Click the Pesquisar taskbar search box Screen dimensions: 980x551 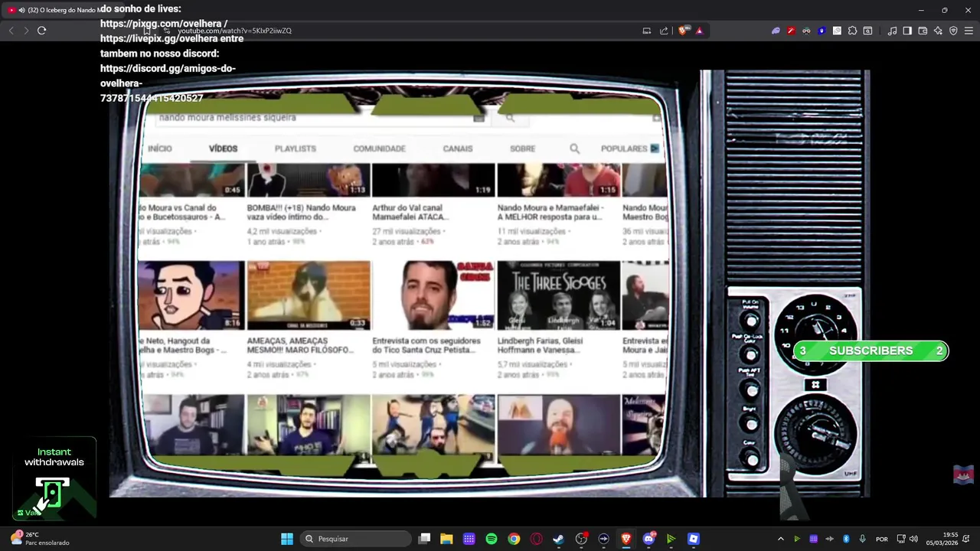[x=356, y=539]
